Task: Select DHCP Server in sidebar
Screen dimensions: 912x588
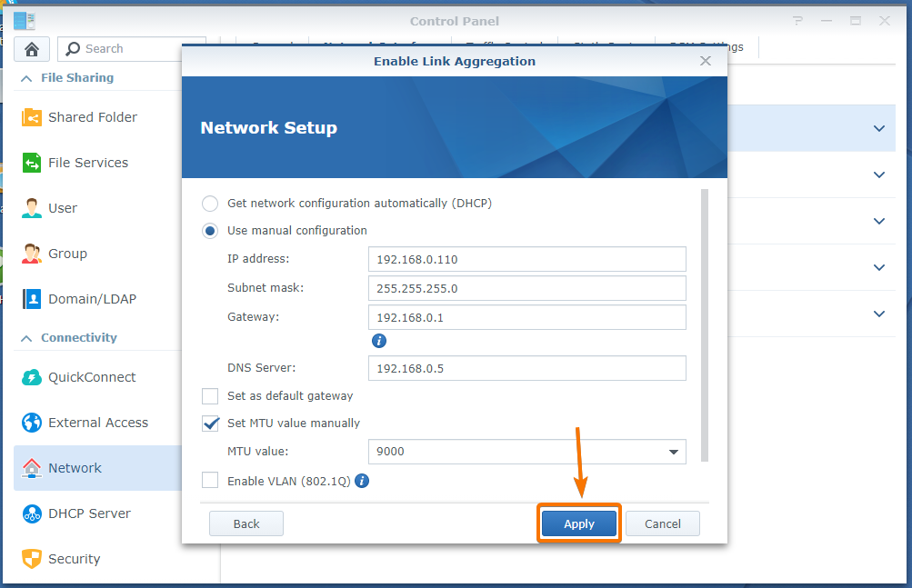Action: coord(97,513)
